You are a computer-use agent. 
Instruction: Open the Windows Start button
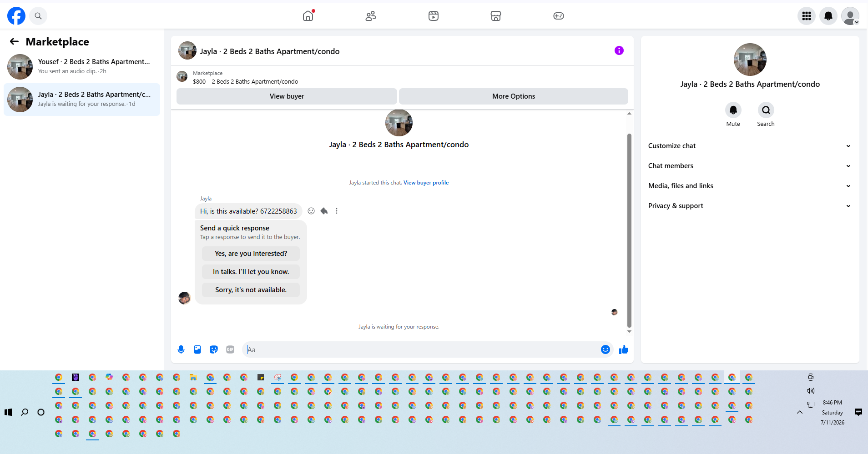coord(8,412)
